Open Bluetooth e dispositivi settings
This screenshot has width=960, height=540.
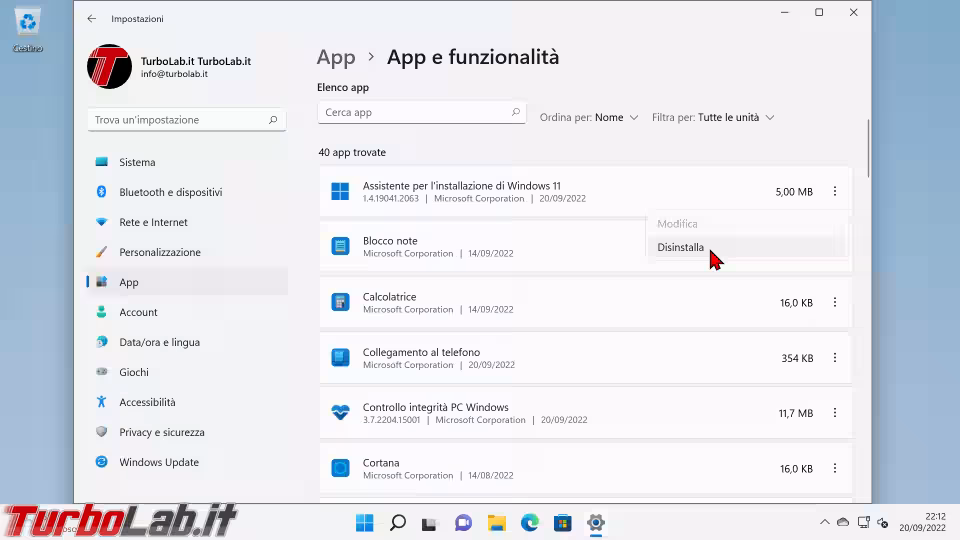[187, 192]
